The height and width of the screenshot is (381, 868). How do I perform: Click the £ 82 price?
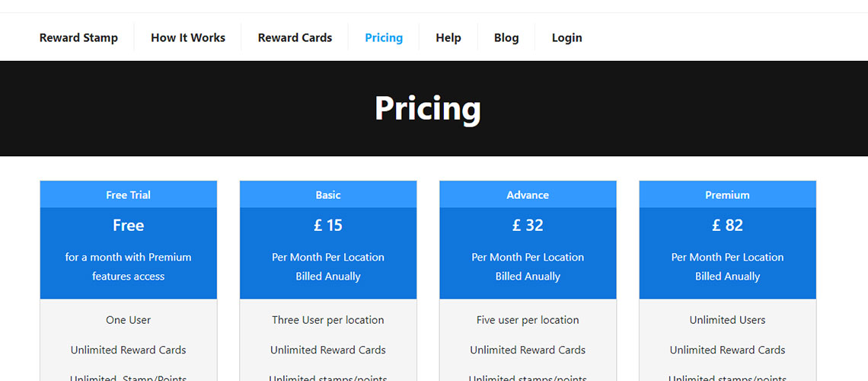[x=727, y=226]
